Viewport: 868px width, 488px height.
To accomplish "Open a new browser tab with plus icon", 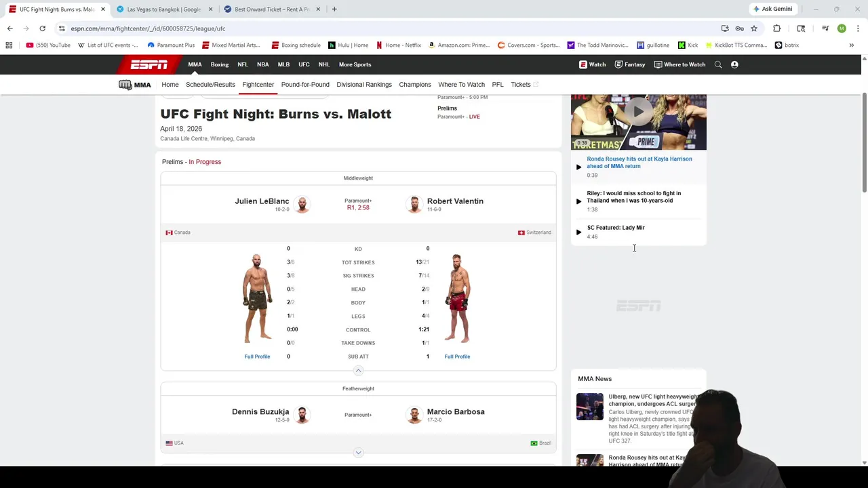I will tap(334, 9).
